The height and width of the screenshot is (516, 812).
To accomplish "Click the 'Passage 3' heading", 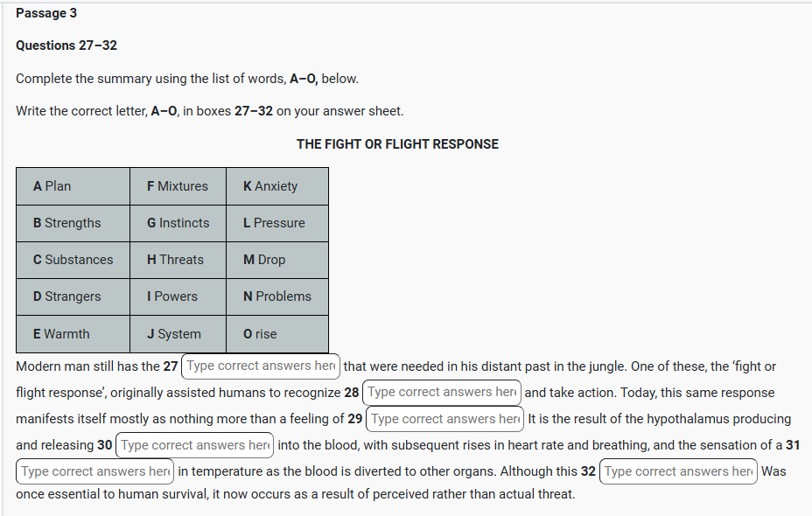I will 46,13.
